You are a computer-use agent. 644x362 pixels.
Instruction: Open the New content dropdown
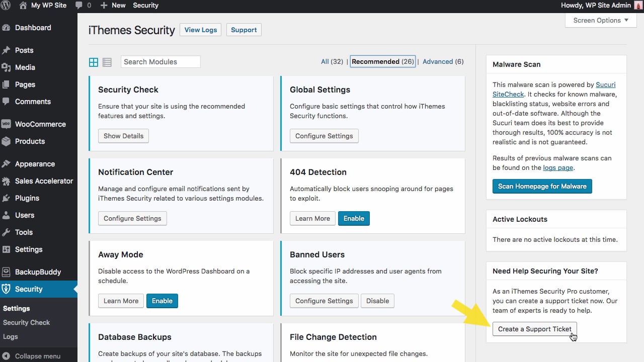click(x=114, y=6)
